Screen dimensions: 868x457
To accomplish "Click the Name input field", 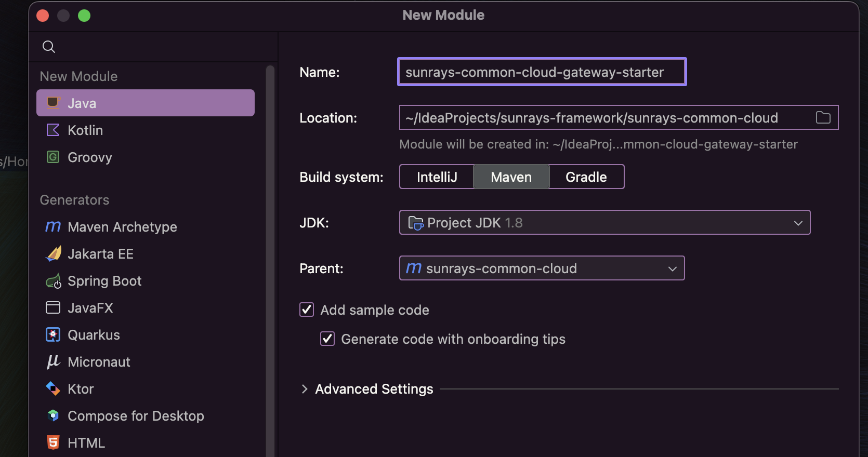I will tap(542, 72).
